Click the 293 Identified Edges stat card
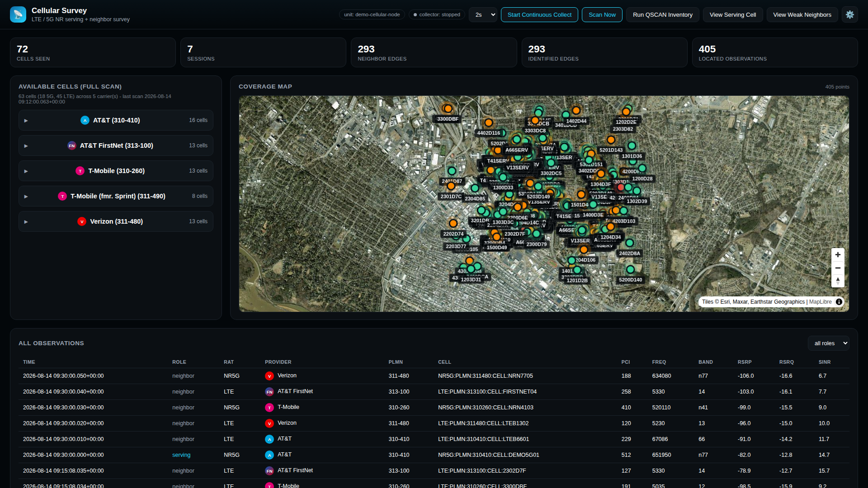 click(604, 52)
